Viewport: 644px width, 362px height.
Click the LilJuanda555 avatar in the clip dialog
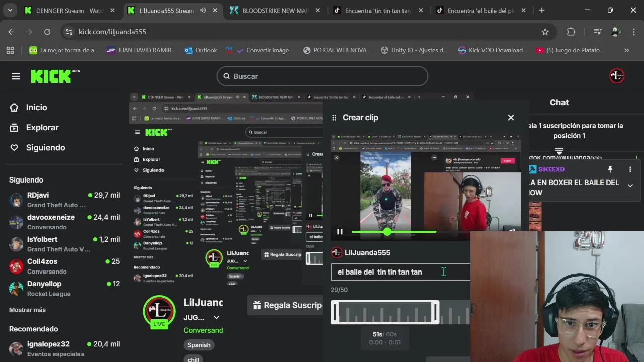[337, 253]
